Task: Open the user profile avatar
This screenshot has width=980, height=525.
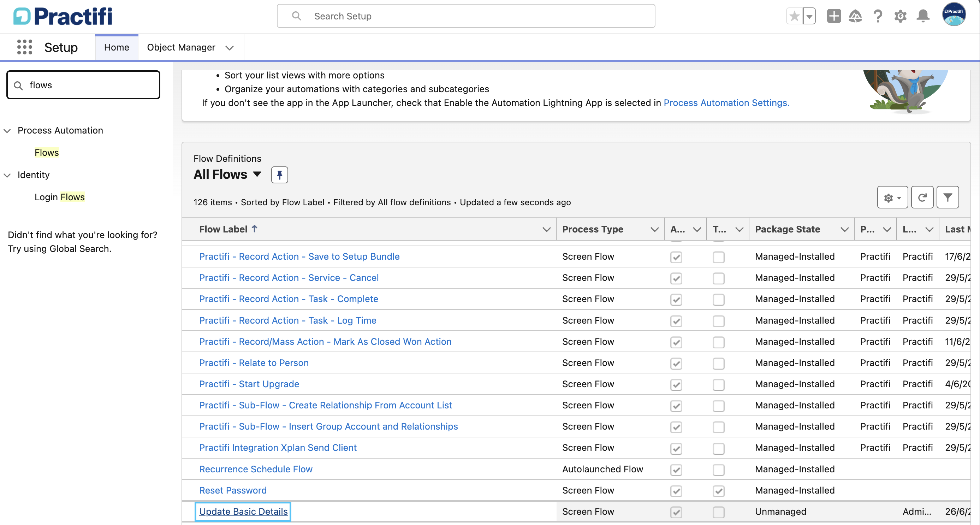Action: pos(954,14)
